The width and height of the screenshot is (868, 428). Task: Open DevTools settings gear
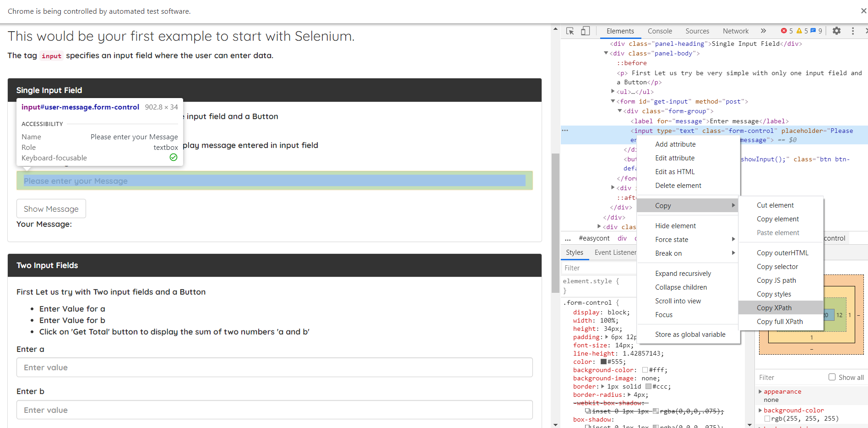(836, 31)
